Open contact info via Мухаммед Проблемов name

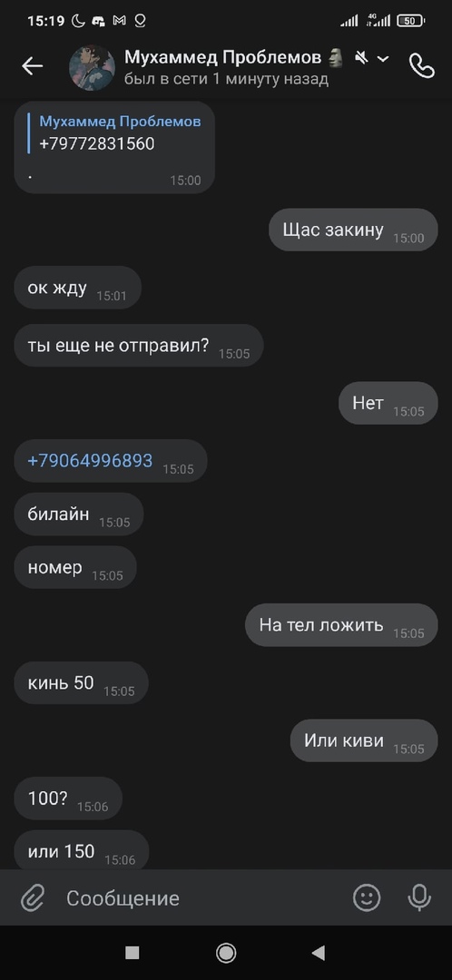(x=222, y=57)
